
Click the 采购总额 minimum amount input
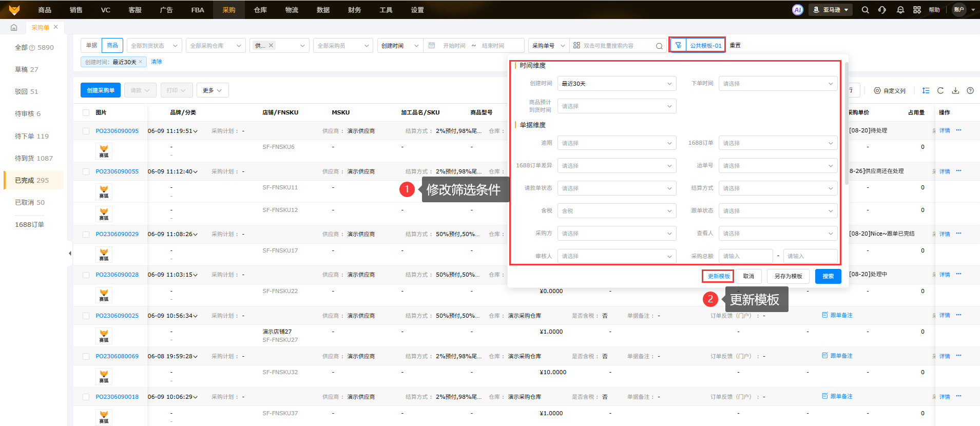click(x=745, y=256)
